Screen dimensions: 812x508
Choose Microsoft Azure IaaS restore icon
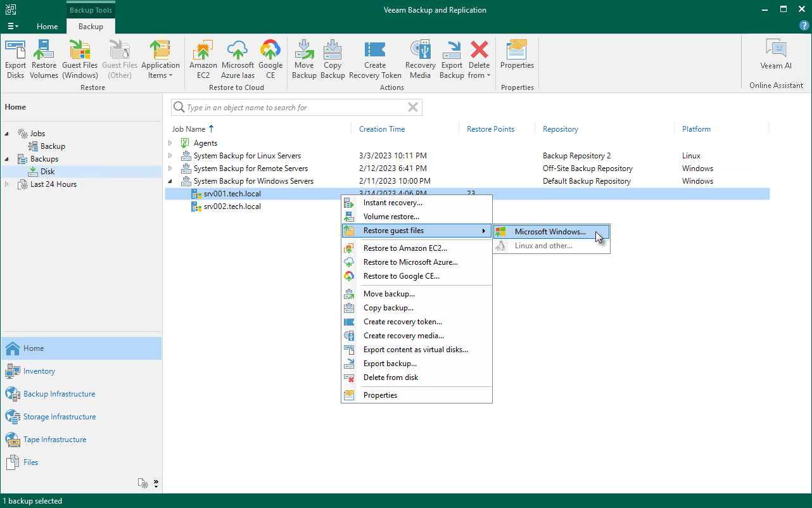point(238,60)
